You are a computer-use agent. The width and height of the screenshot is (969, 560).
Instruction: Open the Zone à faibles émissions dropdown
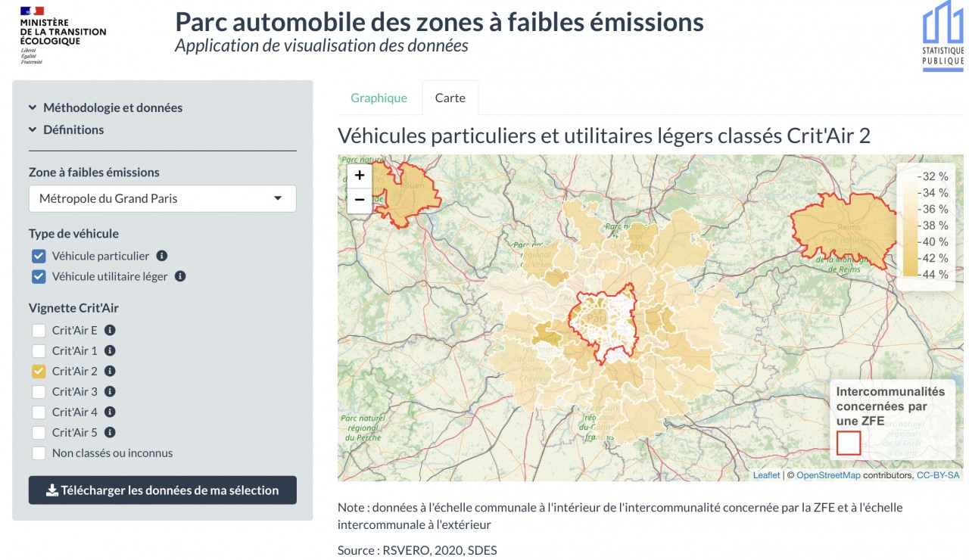(x=162, y=198)
